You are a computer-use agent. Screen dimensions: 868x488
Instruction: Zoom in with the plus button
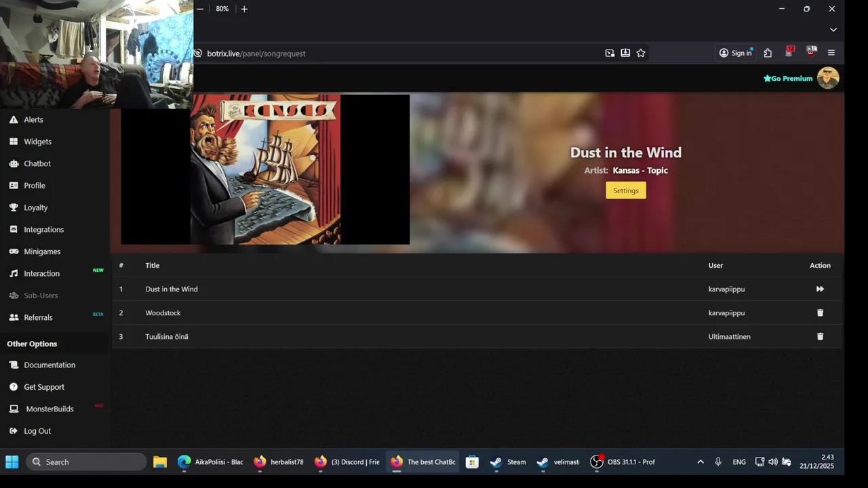tap(244, 9)
